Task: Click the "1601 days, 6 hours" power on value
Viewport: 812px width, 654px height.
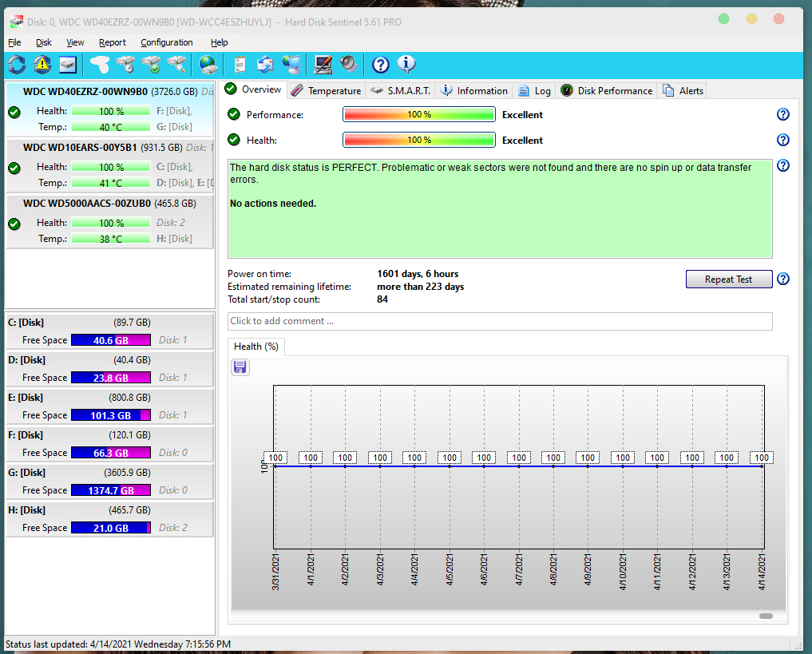Action: 418,274
